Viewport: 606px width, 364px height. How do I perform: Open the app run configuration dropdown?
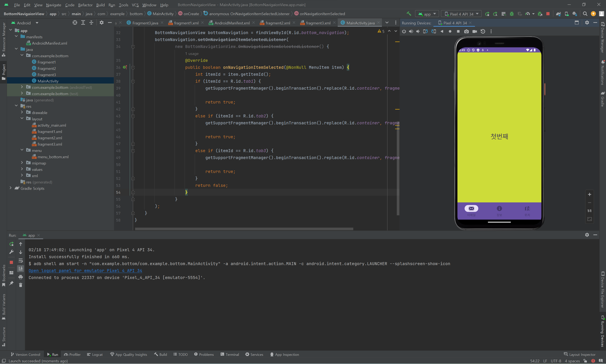[x=427, y=14]
